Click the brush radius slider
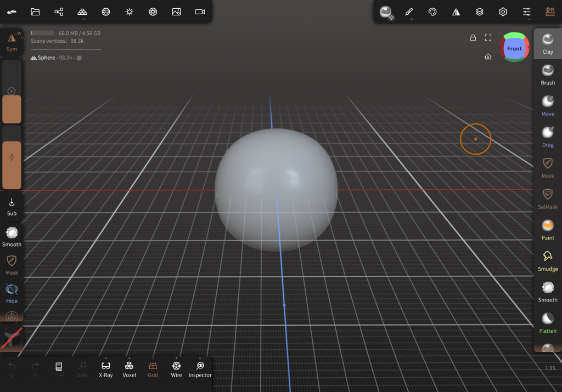This screenshot has height=392, width=562. pyautogui.click(x=12, y=92)
